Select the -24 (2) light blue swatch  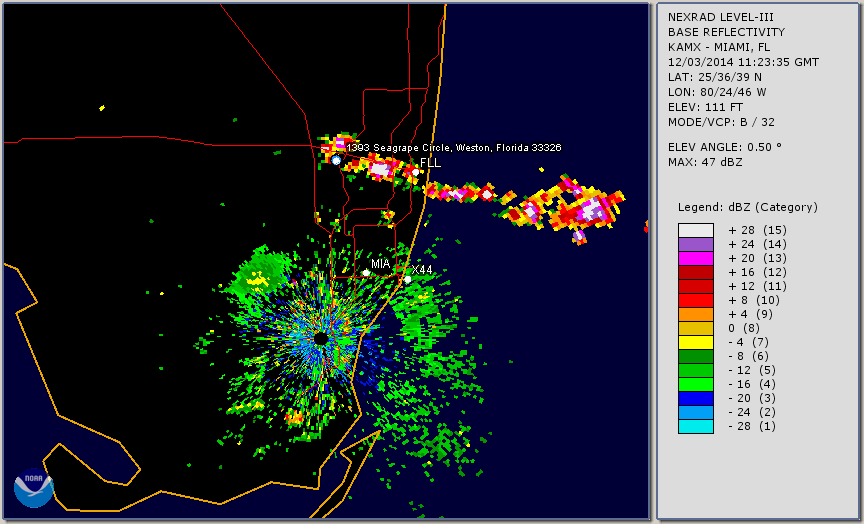click(x=696, y=413)
